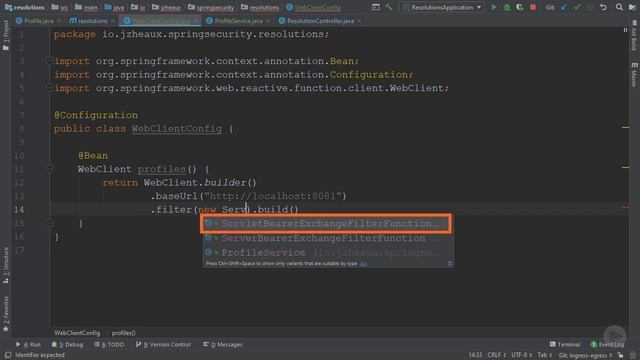Screen dimensions: 640x360
Task: Click 'src' folder in navigation bar
Action: (60, 7)
